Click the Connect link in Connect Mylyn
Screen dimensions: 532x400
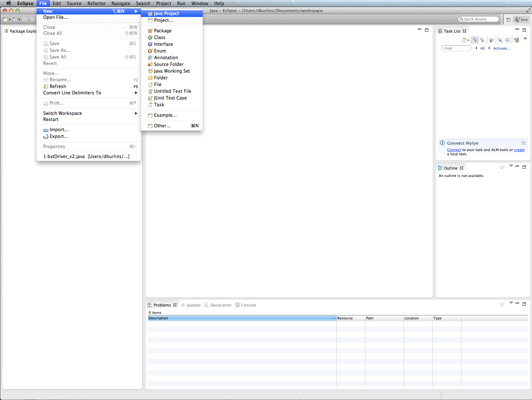coord(454,150)
